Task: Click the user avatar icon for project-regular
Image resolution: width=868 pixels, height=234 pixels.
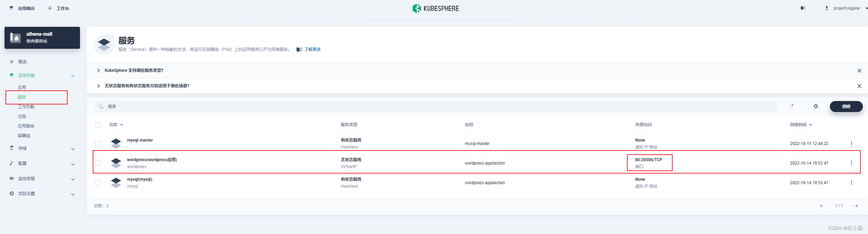Action: (827, 8)
